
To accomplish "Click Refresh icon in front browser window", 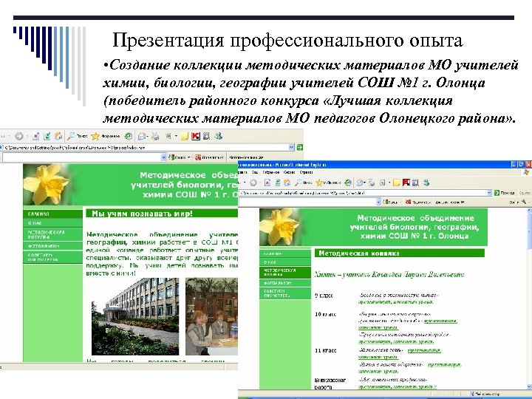I will point(277,183).
